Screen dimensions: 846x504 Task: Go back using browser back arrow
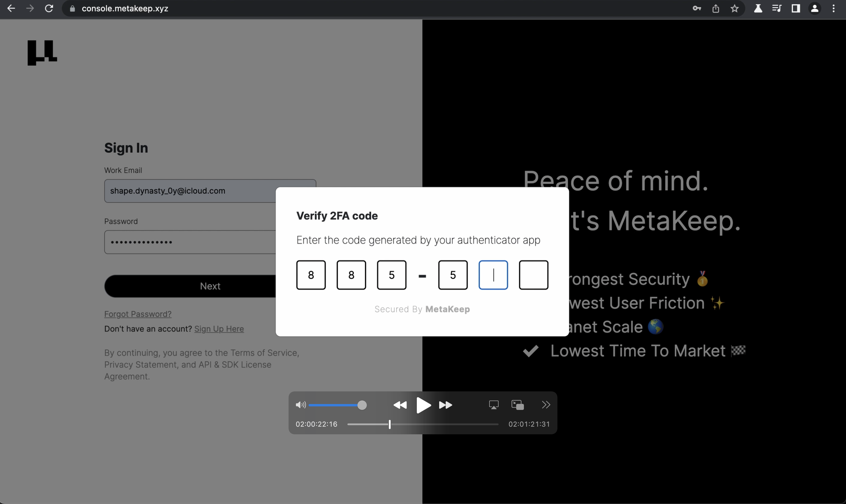(11, 9)
